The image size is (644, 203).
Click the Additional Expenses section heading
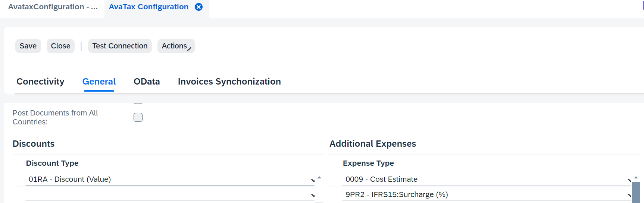pyautogui.click(x=373, y=144)
